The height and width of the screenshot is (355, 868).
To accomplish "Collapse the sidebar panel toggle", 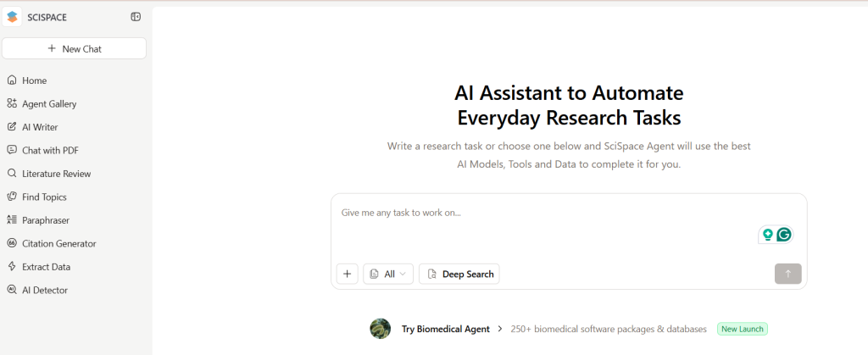I will tap(136, 17).
